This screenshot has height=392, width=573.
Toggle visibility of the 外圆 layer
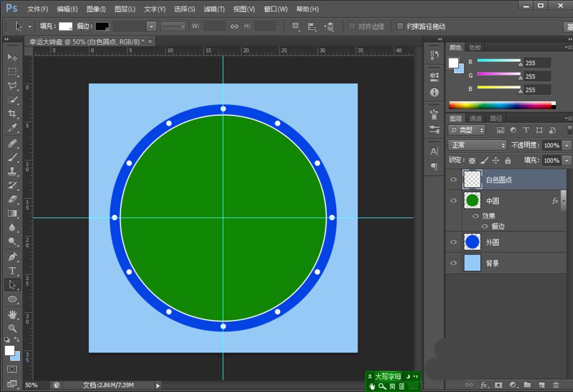click(x=454, y=242)
